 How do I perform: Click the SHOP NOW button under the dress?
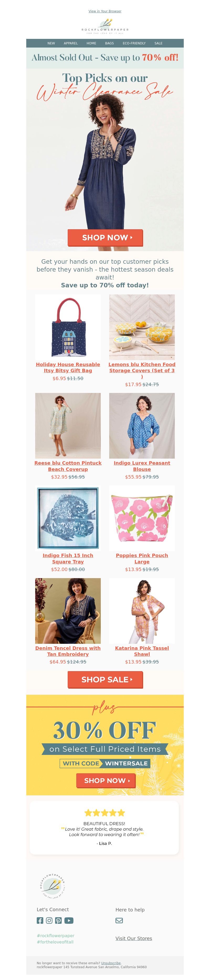tap(105, 238)
